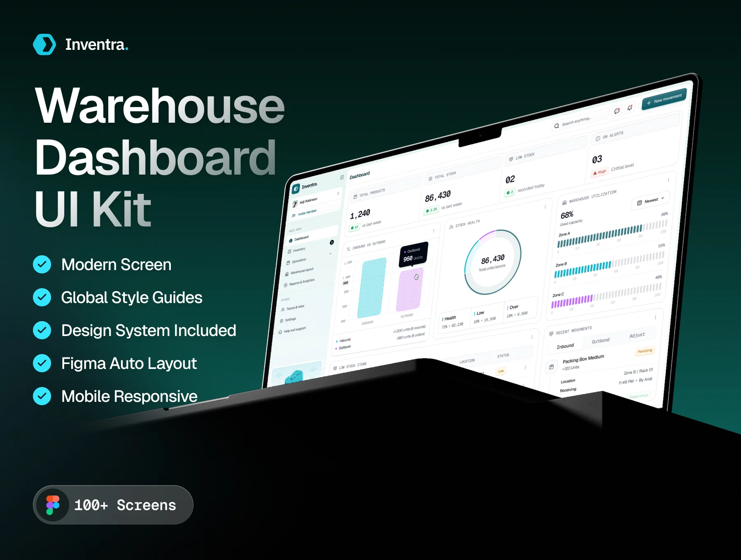Open the Stock Health card's three-dot menu
Screen dimensions: 741x560
pos(545,207)
